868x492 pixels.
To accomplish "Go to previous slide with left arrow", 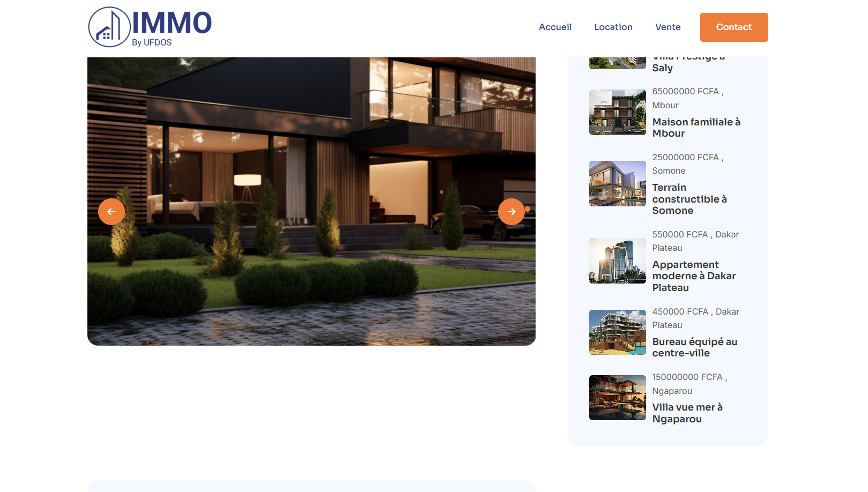I will pyautogui.click(x=112, y=212).
